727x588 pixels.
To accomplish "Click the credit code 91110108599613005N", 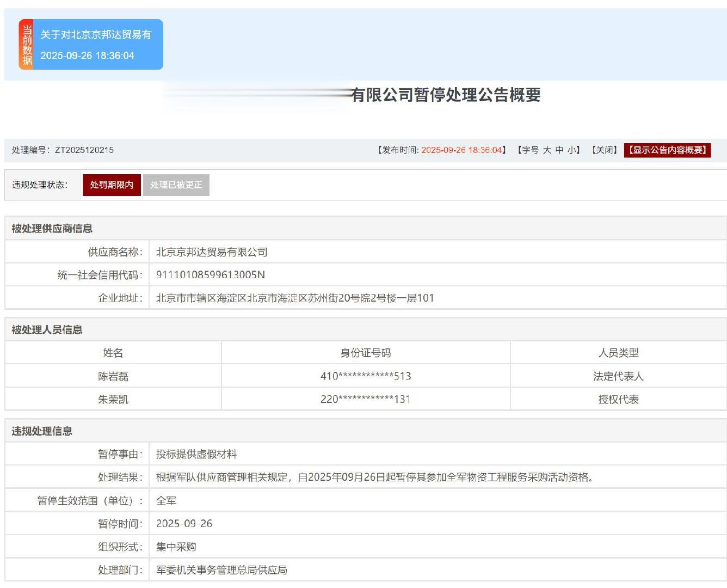I will (x=211, y=275).
